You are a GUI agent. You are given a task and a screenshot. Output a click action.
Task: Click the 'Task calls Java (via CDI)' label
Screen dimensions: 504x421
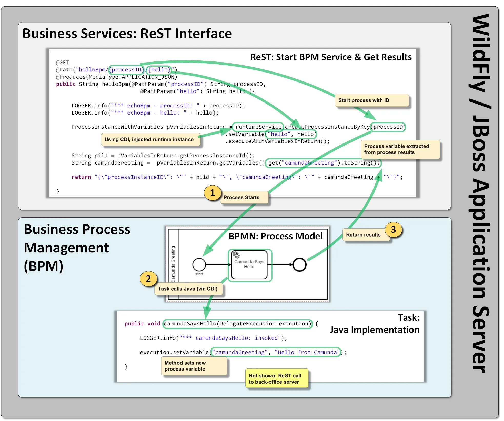[188, 289]
